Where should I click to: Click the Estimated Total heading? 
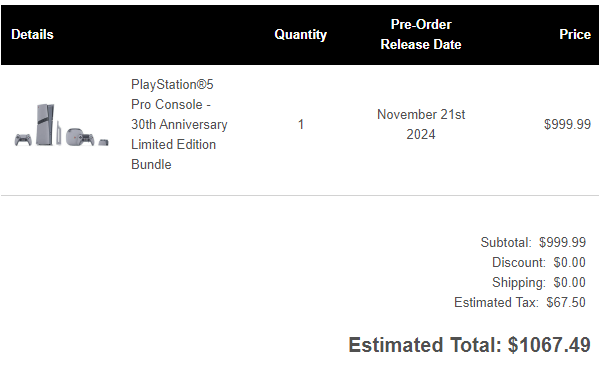point(425,345)
